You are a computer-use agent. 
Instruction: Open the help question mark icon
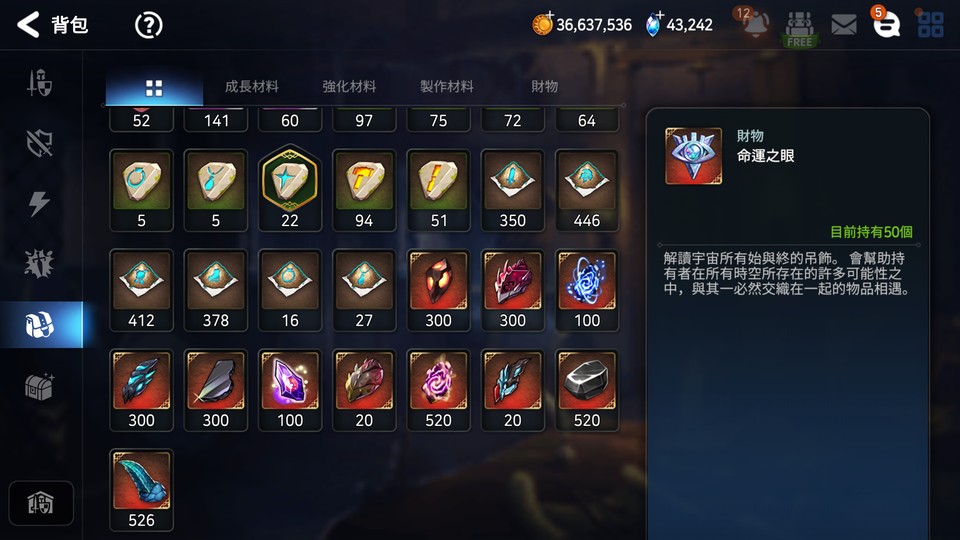[x=148, y=26]
